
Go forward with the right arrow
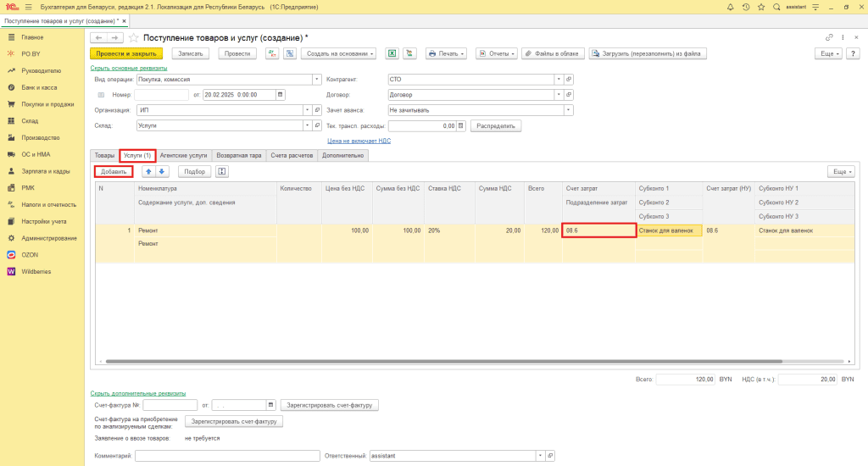point(114,37)
